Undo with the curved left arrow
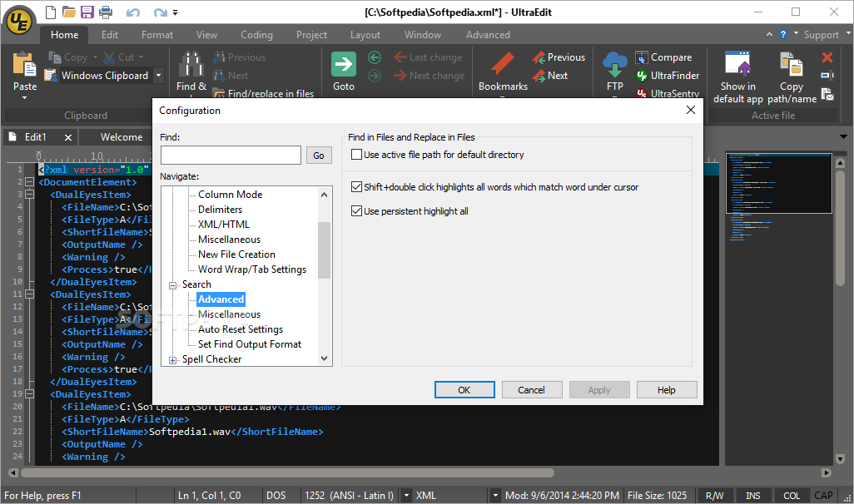Image resolution: width=854 pixels, height=504 pixels. (x=133, y=12)
